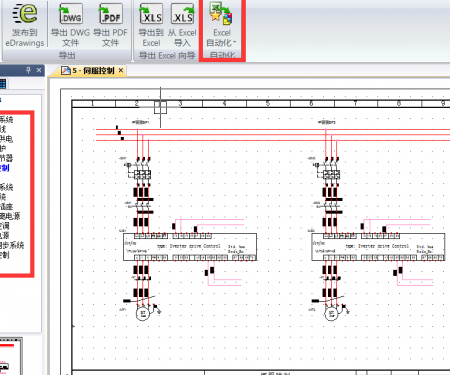The width and height of the screenshot is (450, 375).
Task: Select the blue highlighted 控制 tree item
Action: coord(4,168)
